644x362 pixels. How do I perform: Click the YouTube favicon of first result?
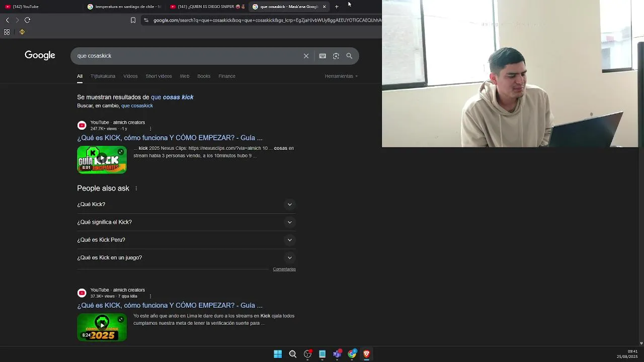coord(82,125)
